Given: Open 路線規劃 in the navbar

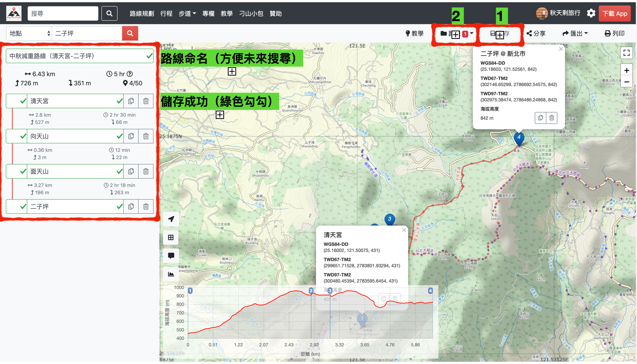Looking at the screenshot, I should [x=142, y=14].
